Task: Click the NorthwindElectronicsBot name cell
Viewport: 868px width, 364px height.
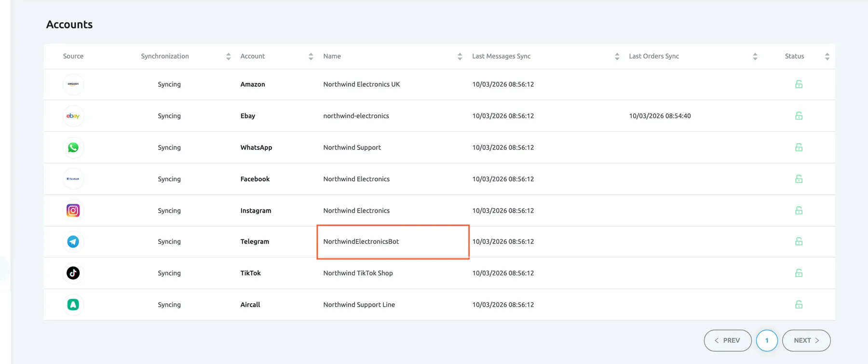Action: tap(393, 242)
